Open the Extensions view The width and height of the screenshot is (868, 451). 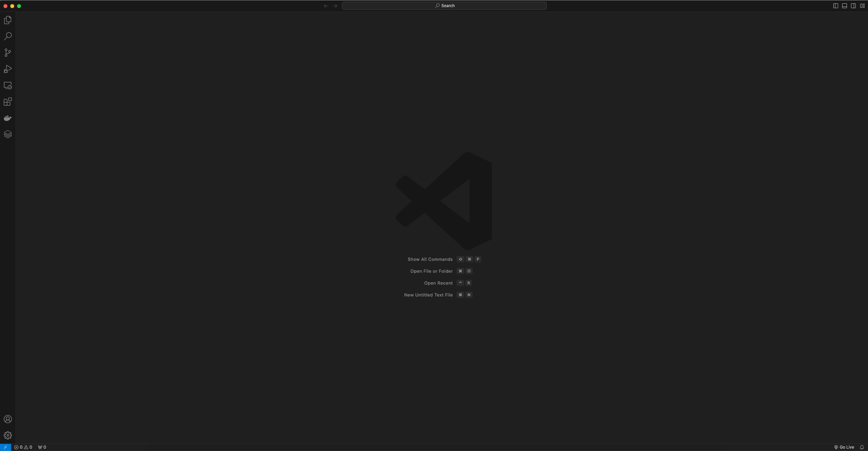pos(8,102)
